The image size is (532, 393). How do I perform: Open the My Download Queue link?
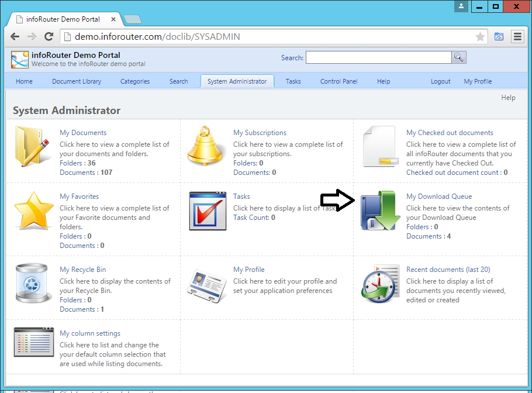point(439,196)
